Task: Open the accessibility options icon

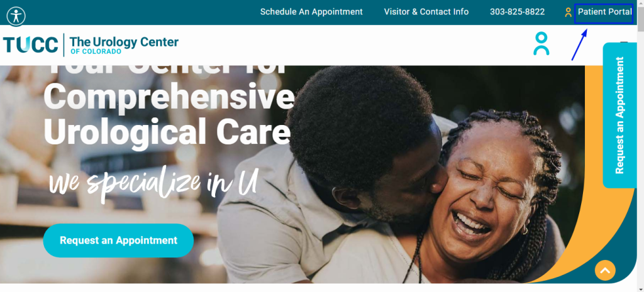Action: 16,16
